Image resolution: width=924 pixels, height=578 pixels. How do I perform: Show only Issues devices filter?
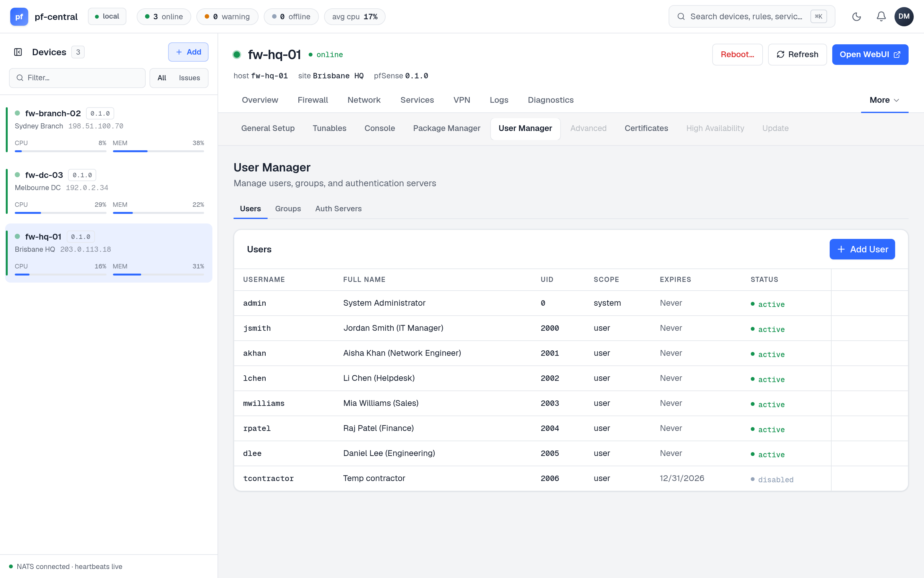[189, 78]
